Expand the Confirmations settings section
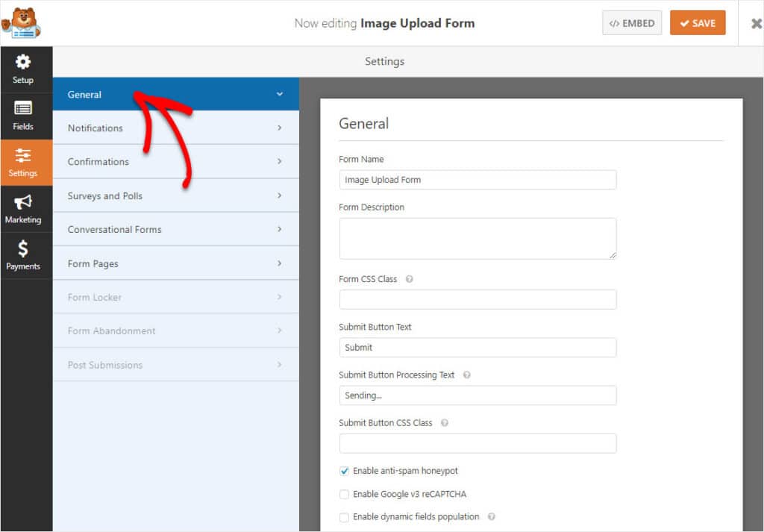Viewport: 764px width, 532px height. click(175, 161)
